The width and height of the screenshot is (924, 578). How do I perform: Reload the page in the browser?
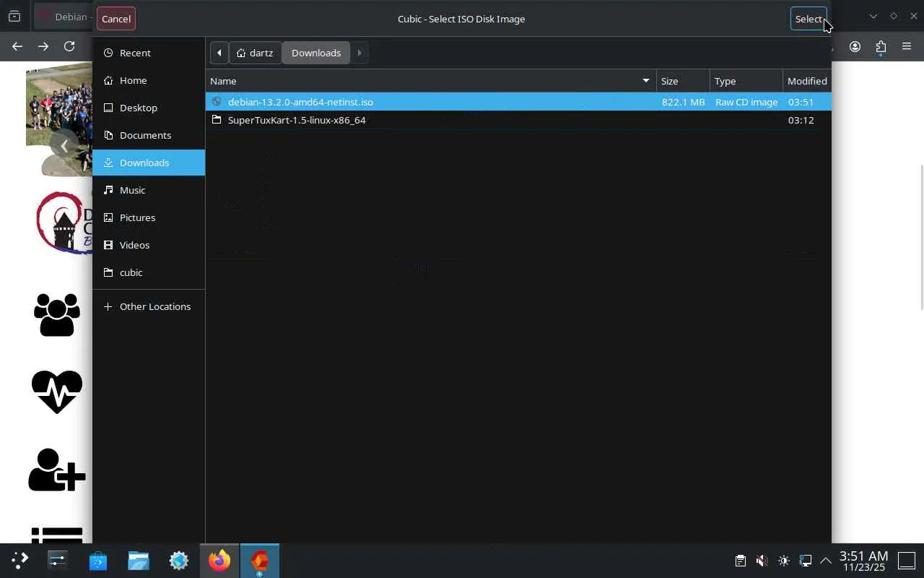[69, 46]
